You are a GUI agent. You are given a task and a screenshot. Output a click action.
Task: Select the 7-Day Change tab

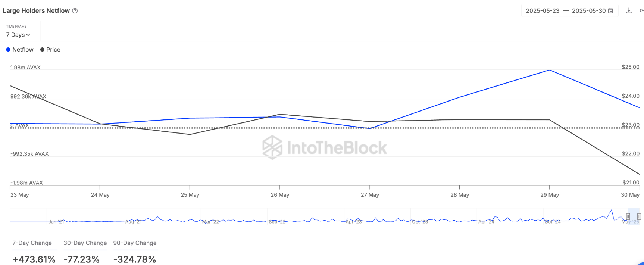click(32, 243)
